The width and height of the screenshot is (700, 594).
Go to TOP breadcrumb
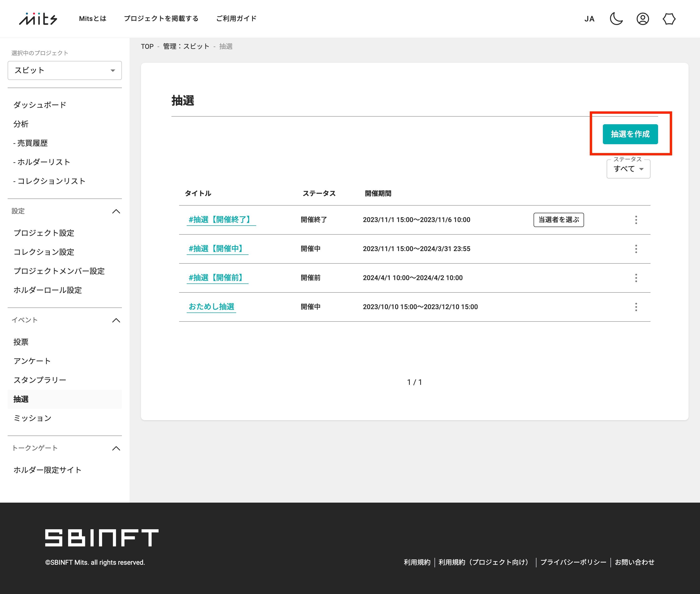coord(147,46)
